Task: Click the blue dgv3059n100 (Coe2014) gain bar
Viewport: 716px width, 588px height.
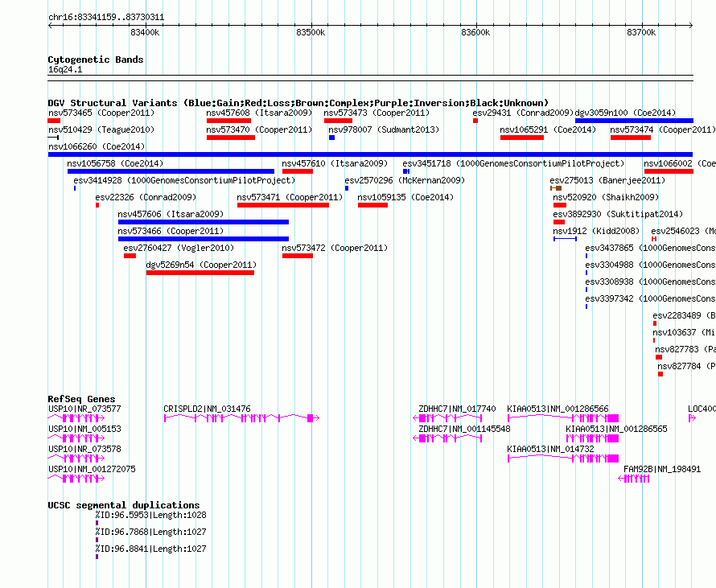Action: click(634, 121)
